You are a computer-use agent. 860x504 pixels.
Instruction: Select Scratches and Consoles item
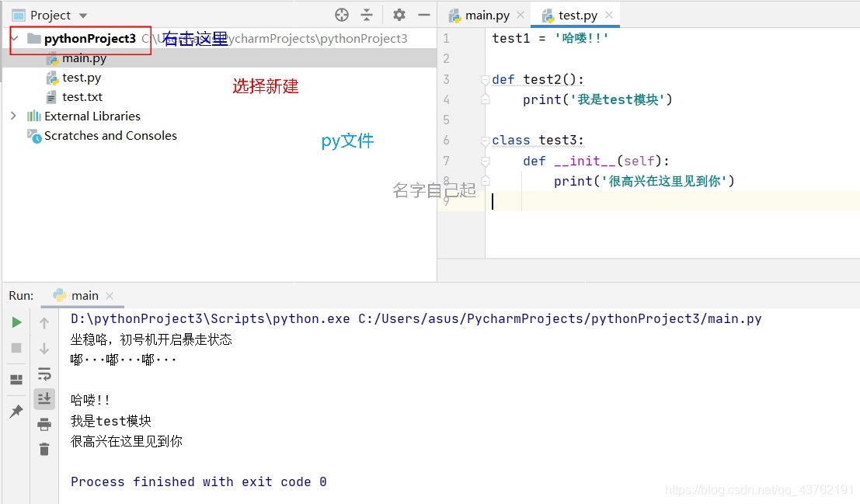(x=110, y=135)
